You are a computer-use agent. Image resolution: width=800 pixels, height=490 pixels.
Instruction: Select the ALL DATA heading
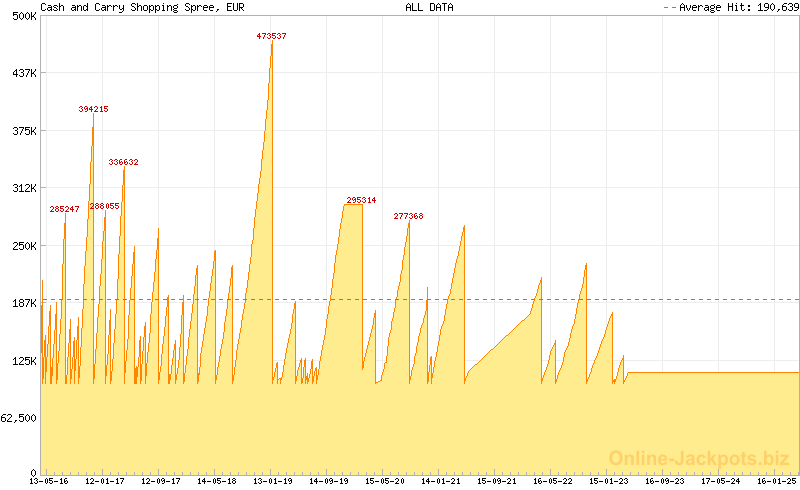pyautogui.click(x=429, y=7)
